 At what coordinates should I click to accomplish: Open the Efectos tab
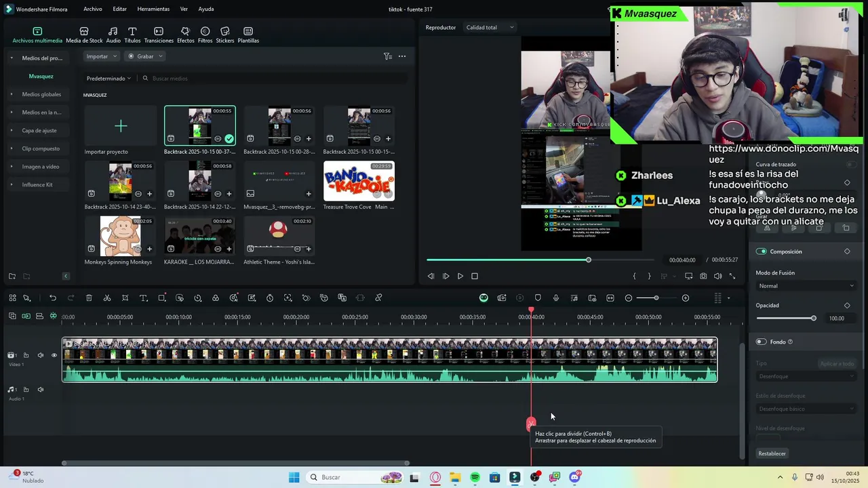(x=185, y=35)
